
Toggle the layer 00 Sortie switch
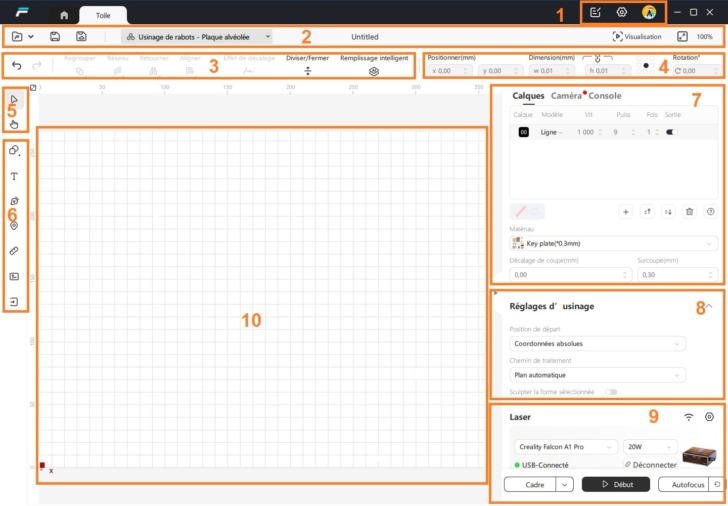coord(671,132)
